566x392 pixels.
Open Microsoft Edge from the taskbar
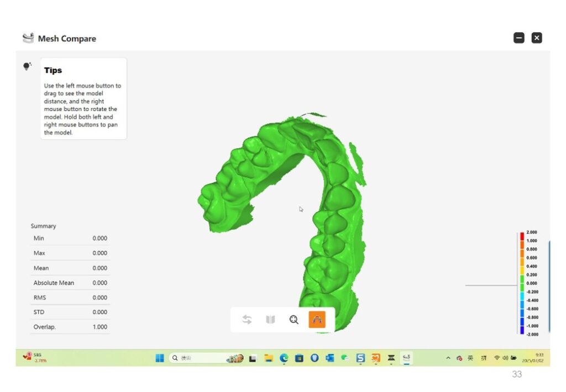click(284, 358)
